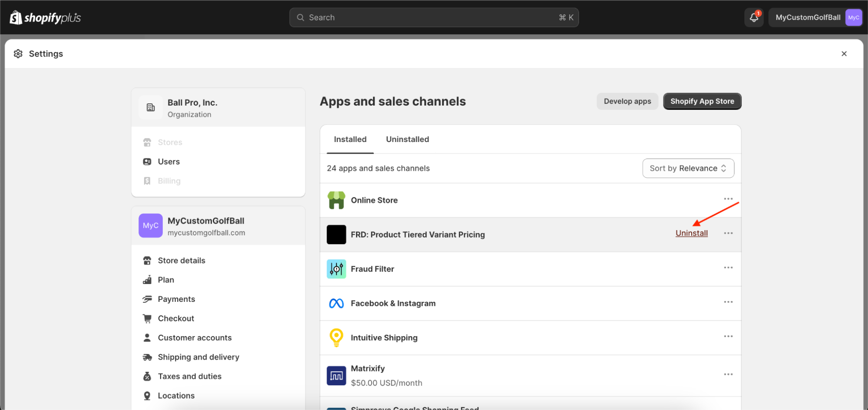This screenshot has width=868, height=410.
Task: Click the Facebook & Instagram Meta icon
Action: pos(336,303)
